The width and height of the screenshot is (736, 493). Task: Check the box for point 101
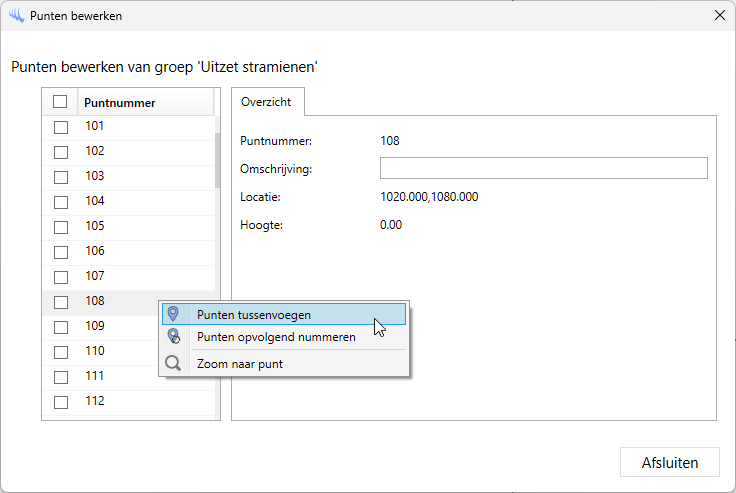[x=61, y=127]
